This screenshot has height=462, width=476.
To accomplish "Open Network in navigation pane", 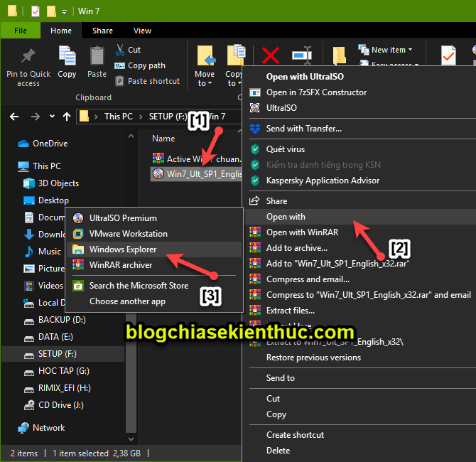I will (41, 428).
